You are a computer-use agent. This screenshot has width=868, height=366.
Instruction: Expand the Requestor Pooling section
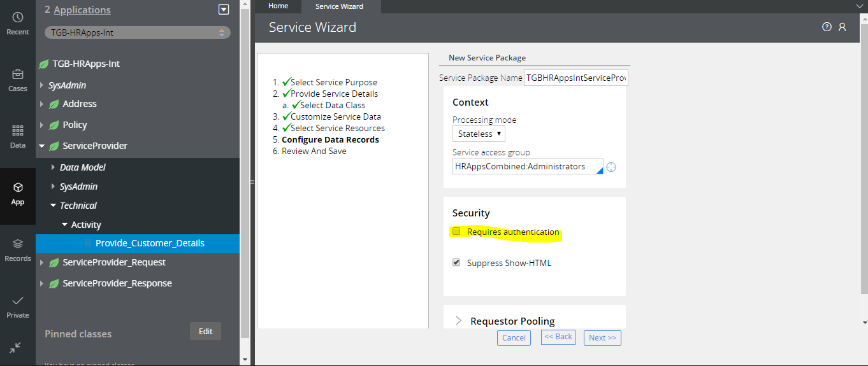(458, 321)
